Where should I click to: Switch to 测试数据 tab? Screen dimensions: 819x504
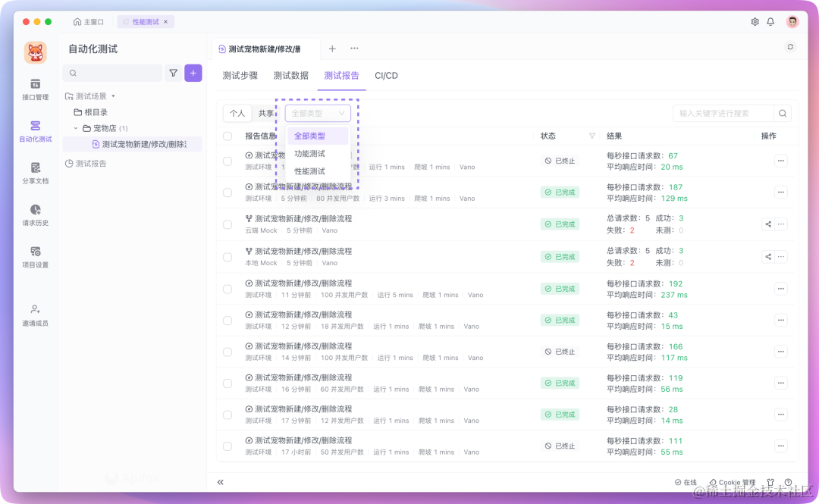point(291,76)
